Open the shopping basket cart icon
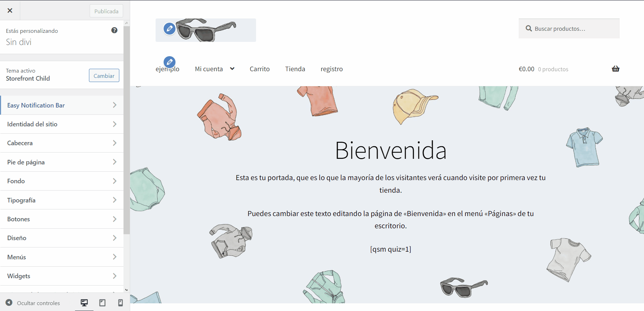Viewport: 644px width, 311px height. (615, 69)
